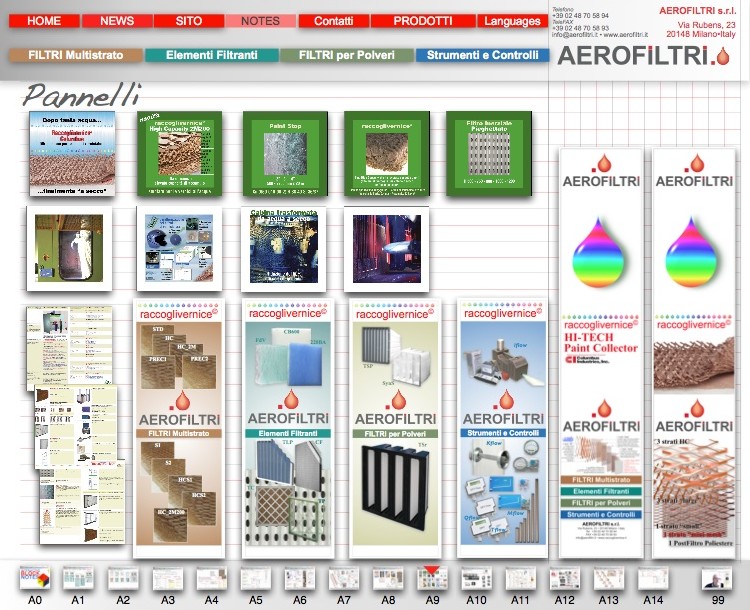Jump to page A3 thumbnail
This screenshot has width=750, height=610.
point(167,578)
